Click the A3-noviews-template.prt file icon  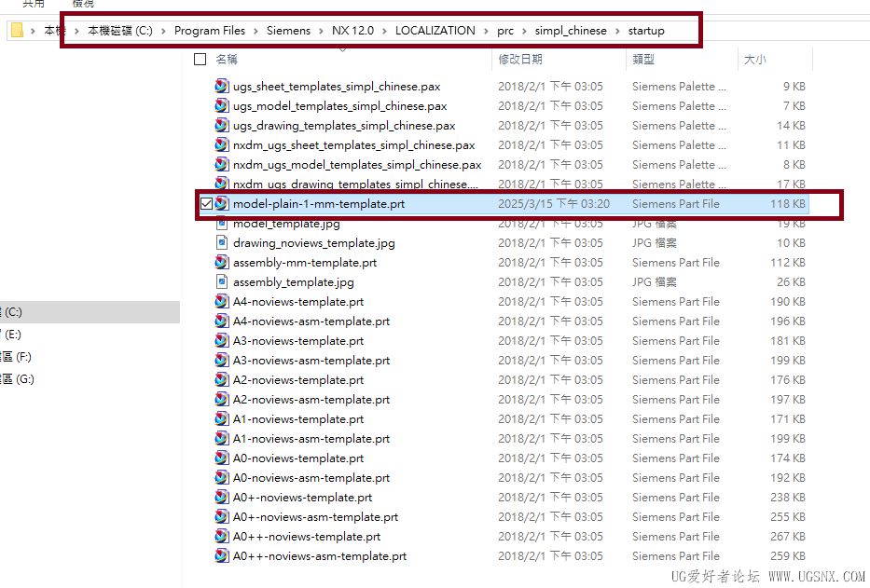click(x=221, y=341)
